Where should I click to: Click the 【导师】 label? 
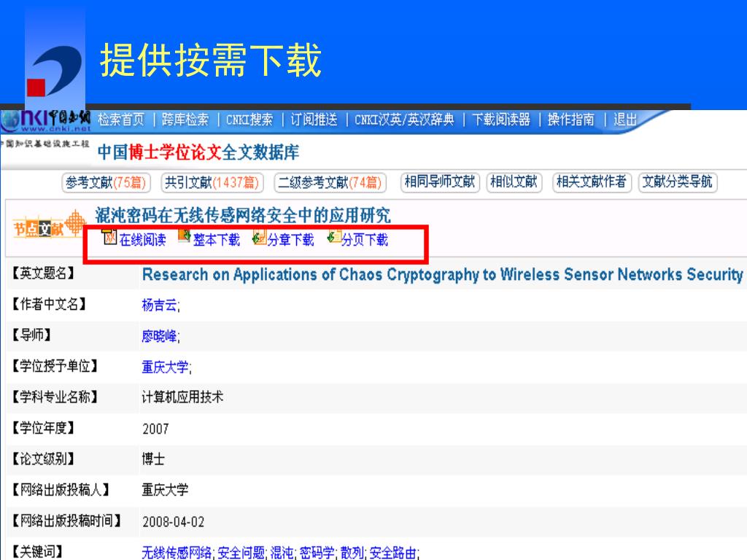pyautogui.click(x=32, y=335)
